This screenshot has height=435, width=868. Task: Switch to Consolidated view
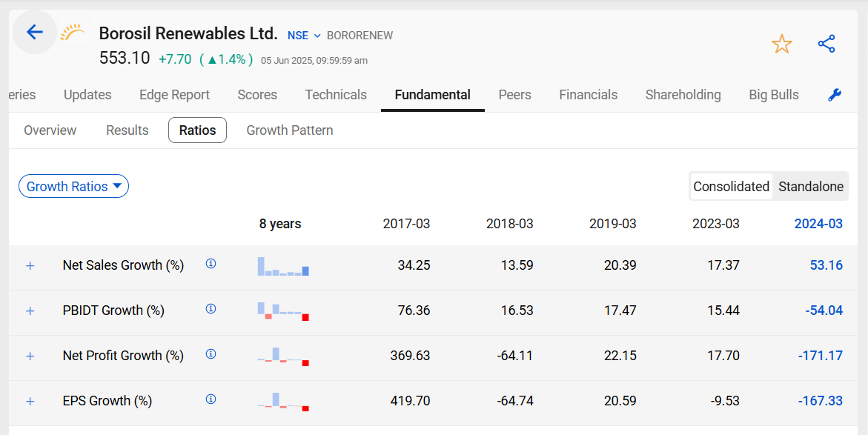732,187
